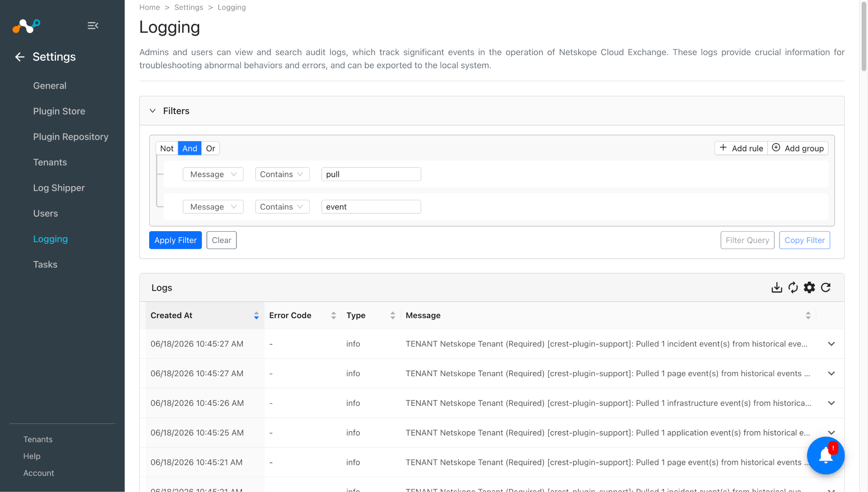Download logs with the export icon

point(776,288)
